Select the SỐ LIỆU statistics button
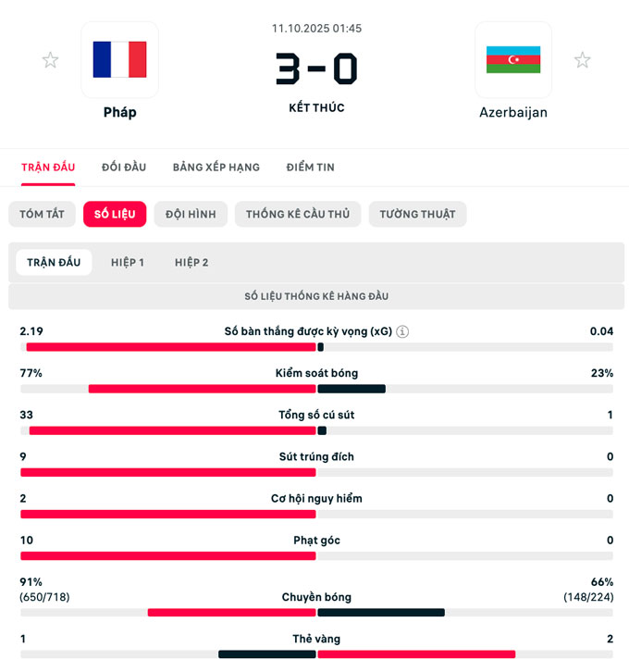 [115, 214]
